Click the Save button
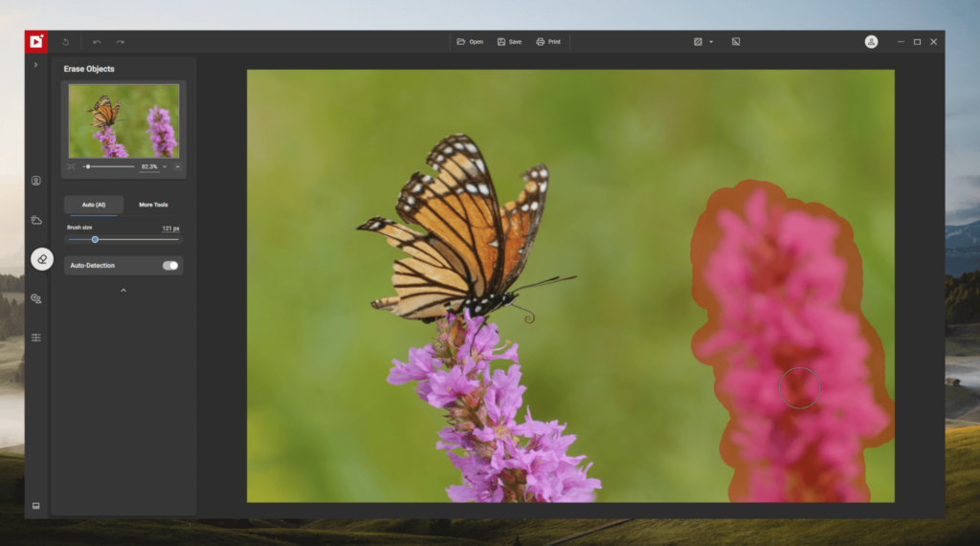980x546 pixels. 509,42
